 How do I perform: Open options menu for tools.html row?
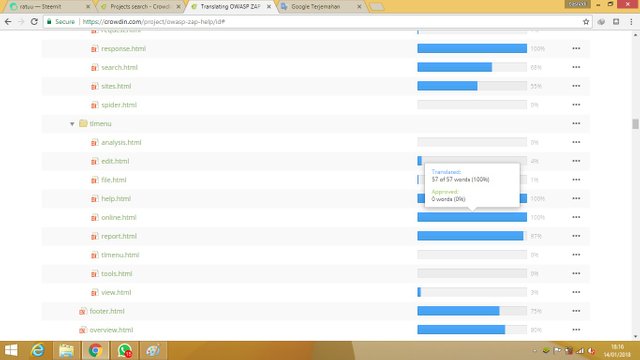(x=576, y=274)
